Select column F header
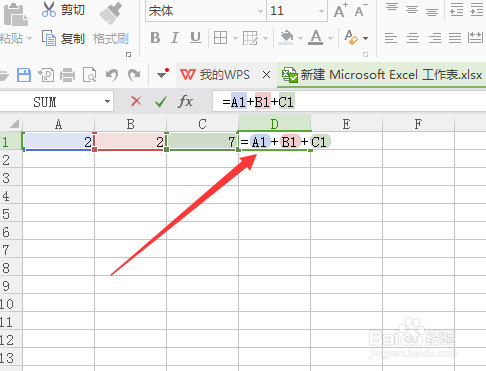 (418, 124)
